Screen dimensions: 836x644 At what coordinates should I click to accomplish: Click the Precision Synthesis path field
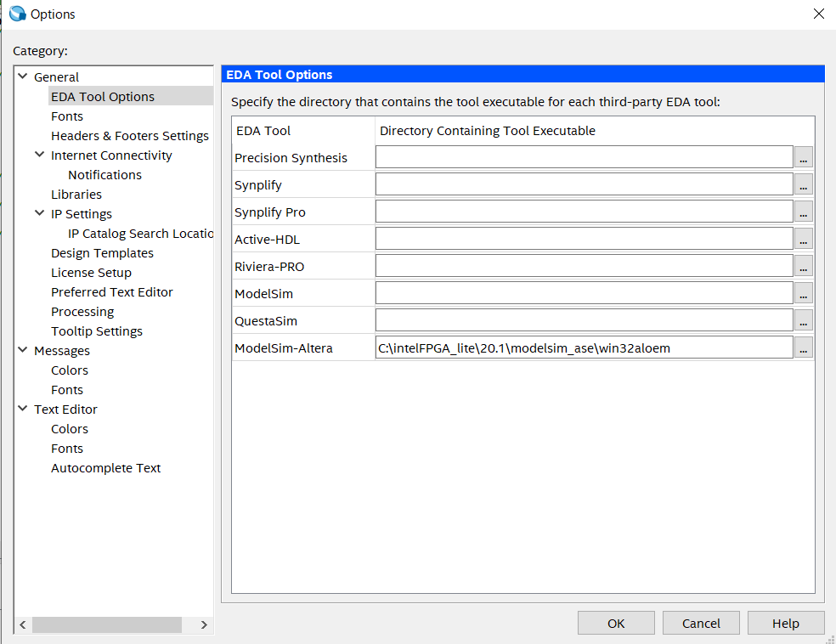pos(585,157)
